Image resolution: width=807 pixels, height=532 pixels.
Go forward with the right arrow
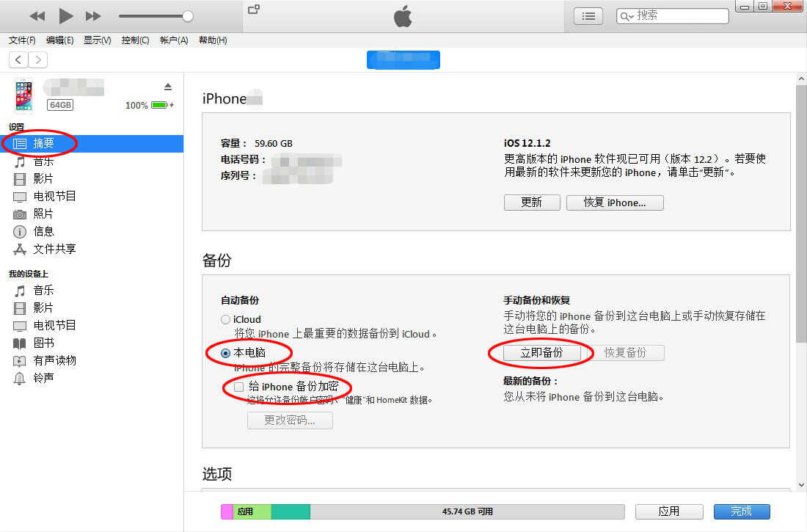point(38,59)
